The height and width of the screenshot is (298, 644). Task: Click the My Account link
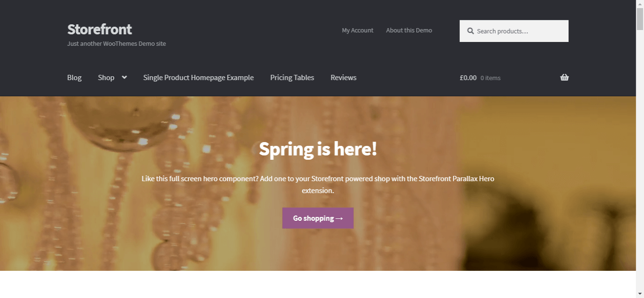[x=358, y=30]
